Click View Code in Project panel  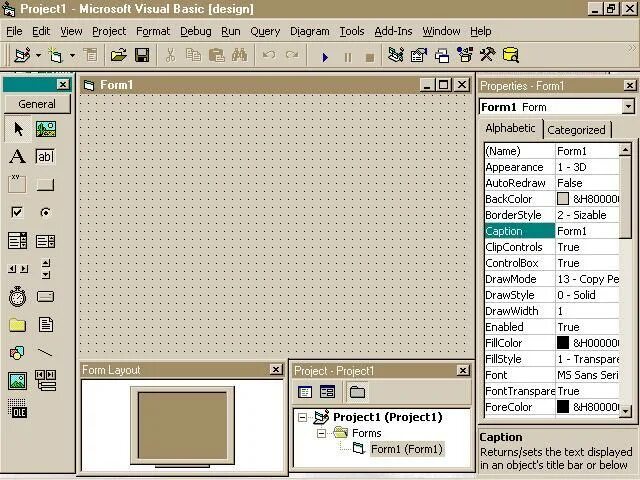click(305, 392)
